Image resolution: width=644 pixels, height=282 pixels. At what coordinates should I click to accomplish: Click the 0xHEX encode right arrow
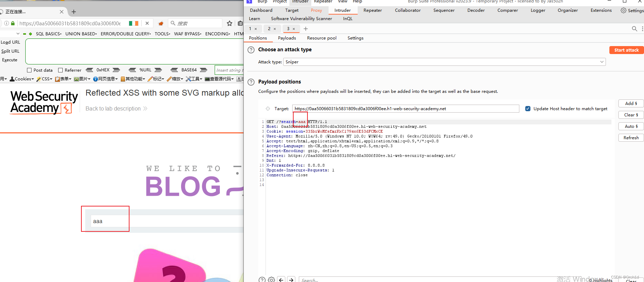click(116, 70)
